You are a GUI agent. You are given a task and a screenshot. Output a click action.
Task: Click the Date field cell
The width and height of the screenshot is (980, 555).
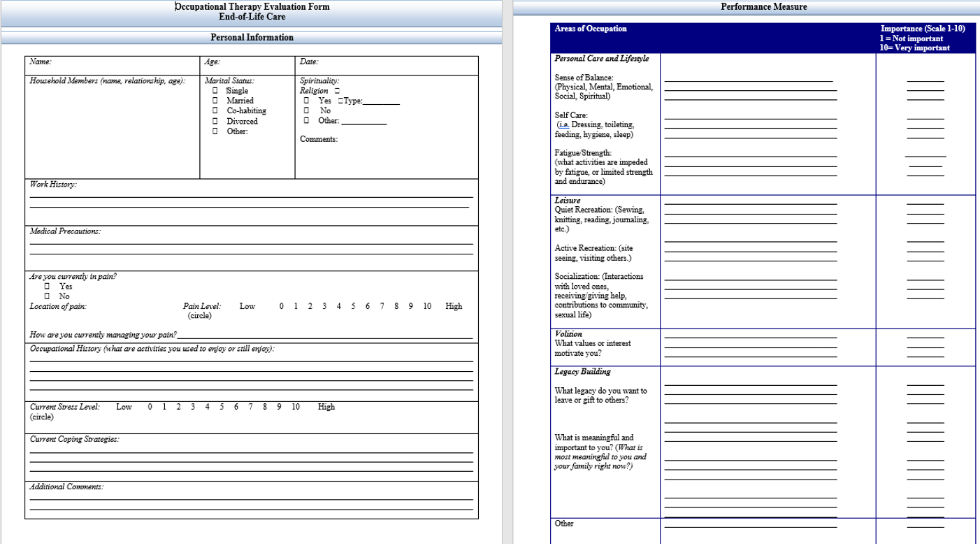pyautogui.click(x=387, y=65)
